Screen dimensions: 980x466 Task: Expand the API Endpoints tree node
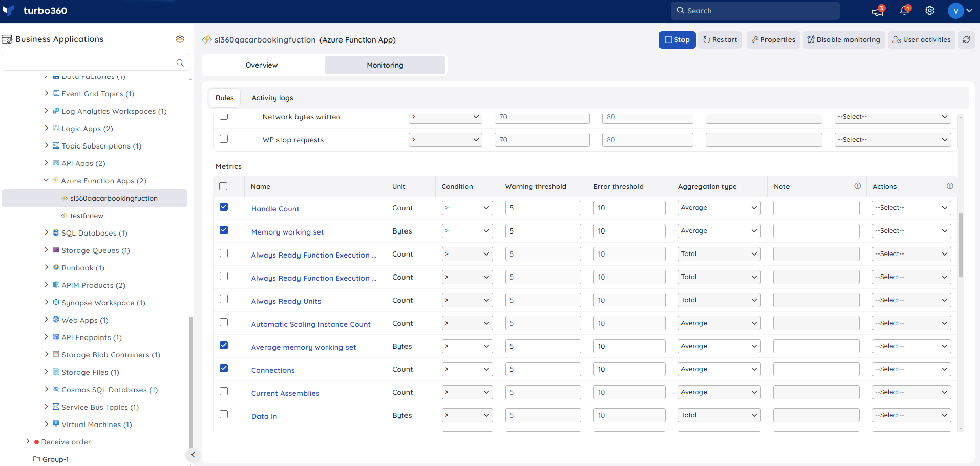(46, 337)
